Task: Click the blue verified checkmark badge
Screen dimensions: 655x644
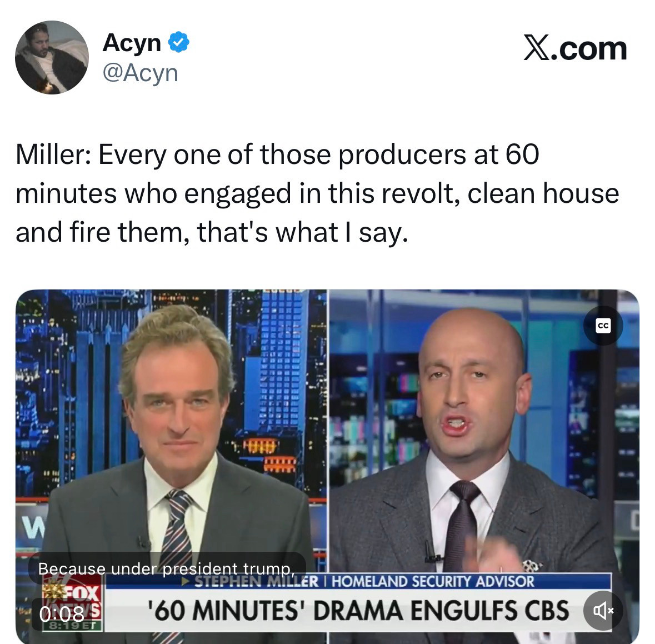Action: (x=179, y=42)
